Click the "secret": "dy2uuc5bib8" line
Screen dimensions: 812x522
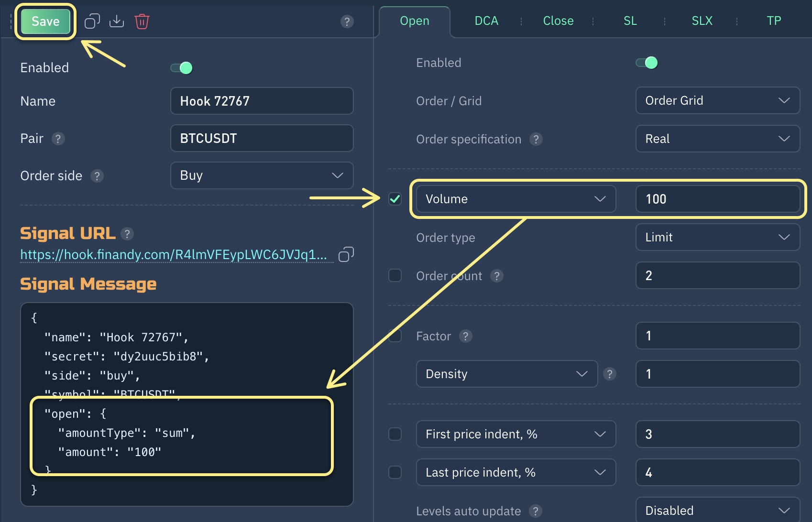tap(127, 357)
